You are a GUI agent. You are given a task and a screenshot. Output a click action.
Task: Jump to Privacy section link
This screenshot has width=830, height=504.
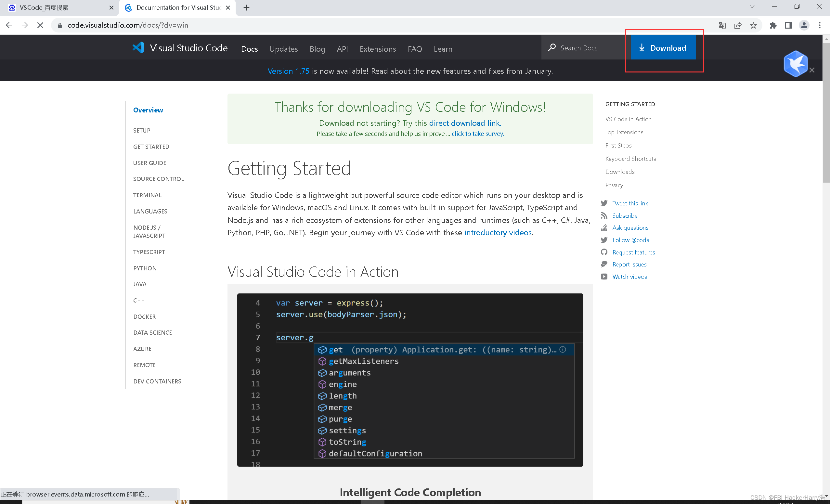[614, 185]
